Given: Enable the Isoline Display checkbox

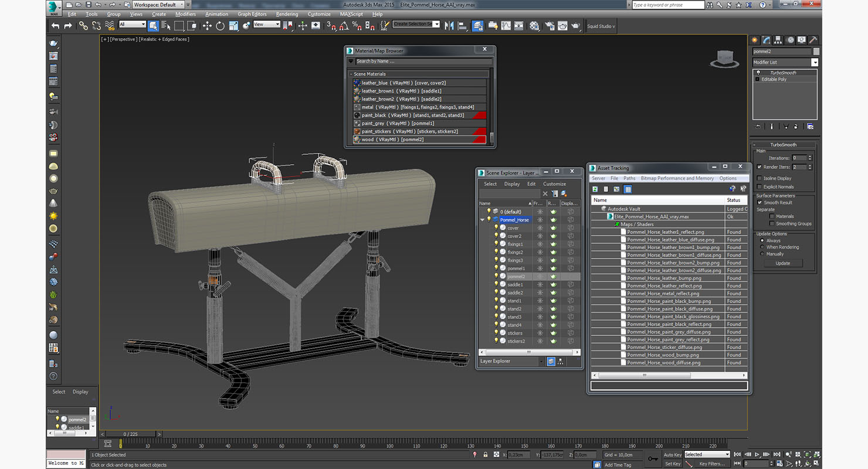Looking at the screenshot, I should tap(759, 178).
